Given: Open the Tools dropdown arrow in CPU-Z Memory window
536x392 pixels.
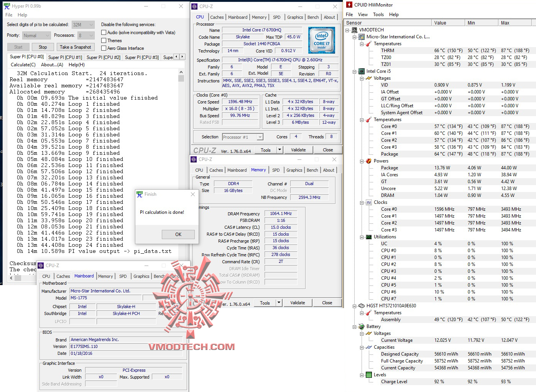Looking at the screenshot, I should tap(279, 303).
